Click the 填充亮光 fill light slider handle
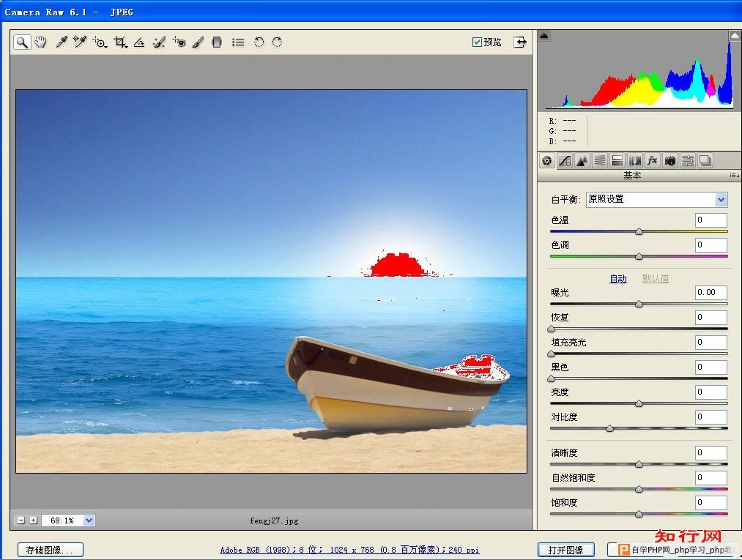Viewport: 742px width, 560px height. click(551, 354)
